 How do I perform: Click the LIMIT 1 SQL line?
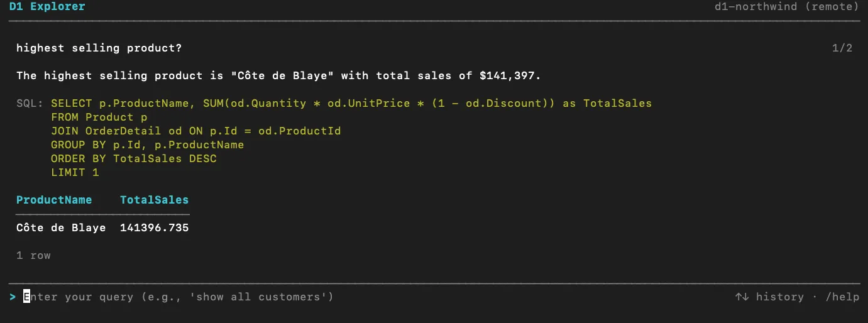[x=75, y=172]
